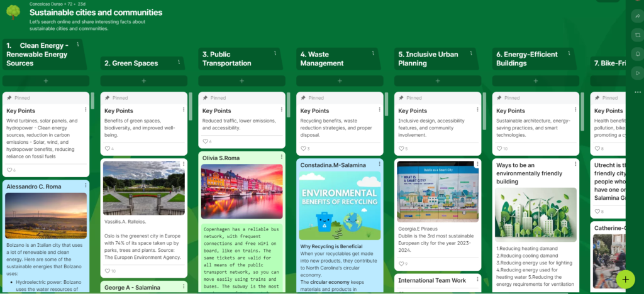Like the Clean Energy Key Points post
The image size is (644, 294).
(10, 170)
